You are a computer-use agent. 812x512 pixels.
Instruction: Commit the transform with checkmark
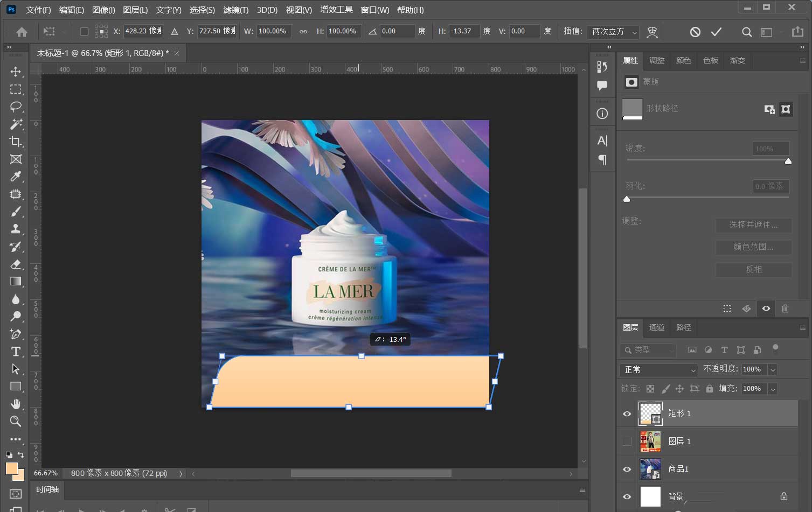click(x=716, y=32)
